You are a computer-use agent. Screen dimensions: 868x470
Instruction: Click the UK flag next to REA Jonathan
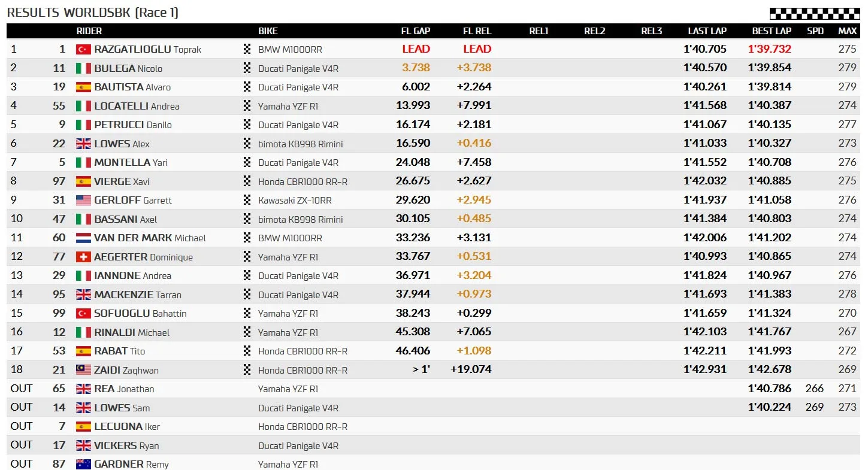(83, 389)
